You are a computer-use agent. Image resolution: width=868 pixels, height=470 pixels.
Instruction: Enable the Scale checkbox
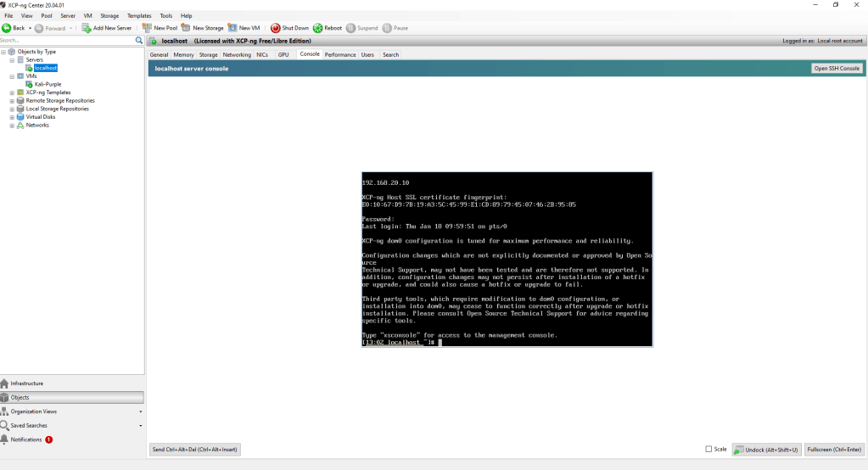[x=709, y=449]
